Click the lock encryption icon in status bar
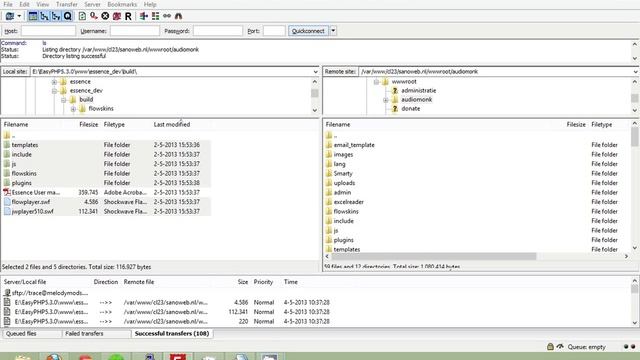The image size is (640, 360). point(550,347)
